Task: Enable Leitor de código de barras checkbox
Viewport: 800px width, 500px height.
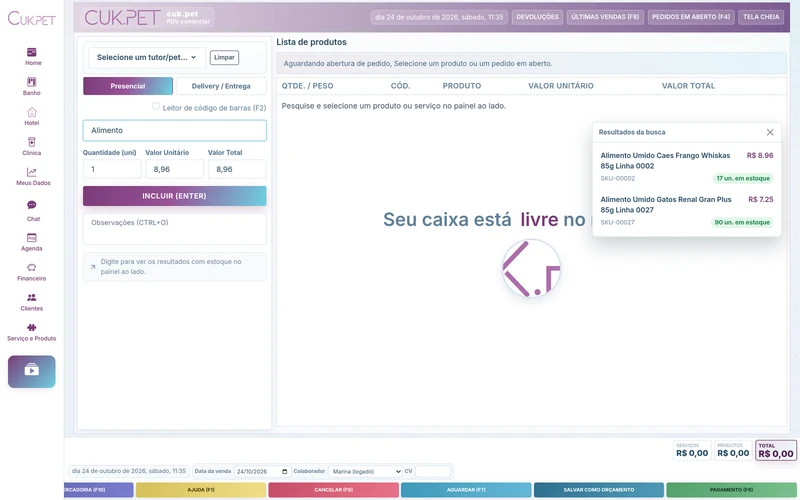Action: click(x=156, y=106)
